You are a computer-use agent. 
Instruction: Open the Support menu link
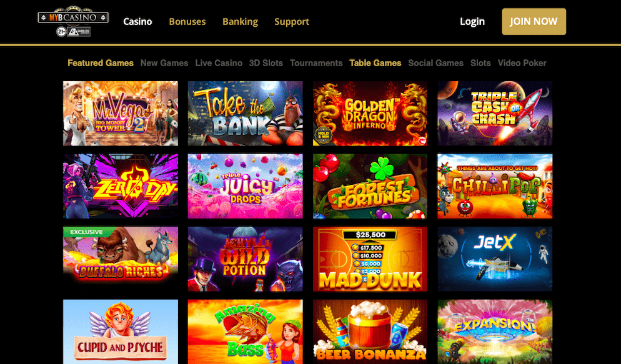tap(292, 21)
